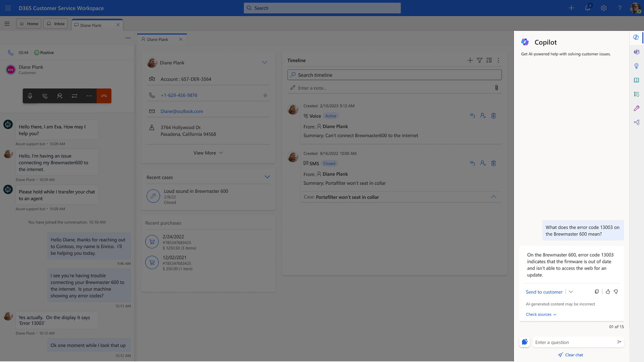This screenshot has width=644, height=362.
Task: Click the Copilot question input field
Action: pyautogui.click(x=573, y=342)
